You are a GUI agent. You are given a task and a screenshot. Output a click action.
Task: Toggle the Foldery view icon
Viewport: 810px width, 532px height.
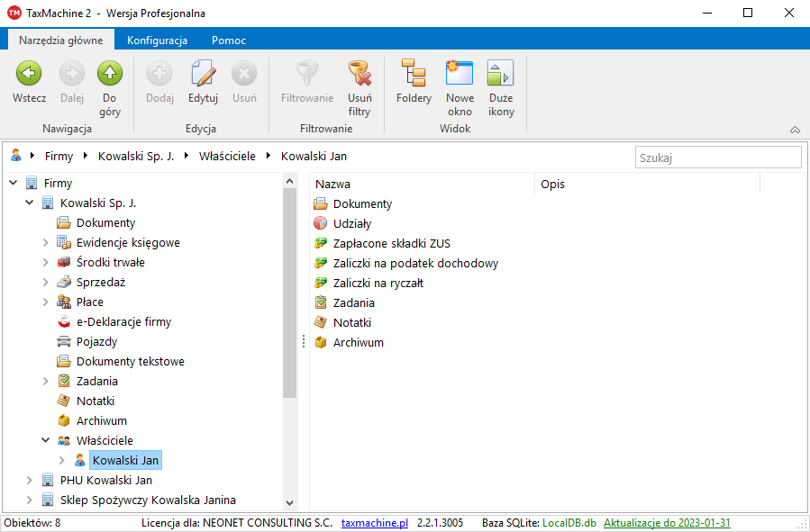click(x=414, y=74)
